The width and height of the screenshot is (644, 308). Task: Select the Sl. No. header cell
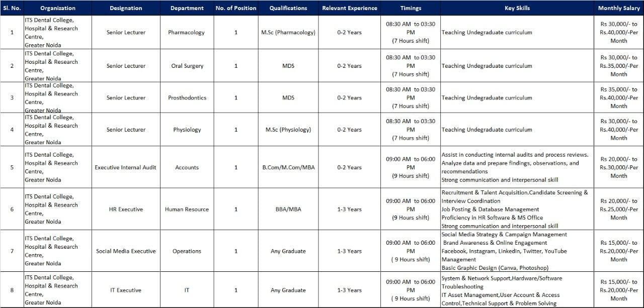click(12, 8)
